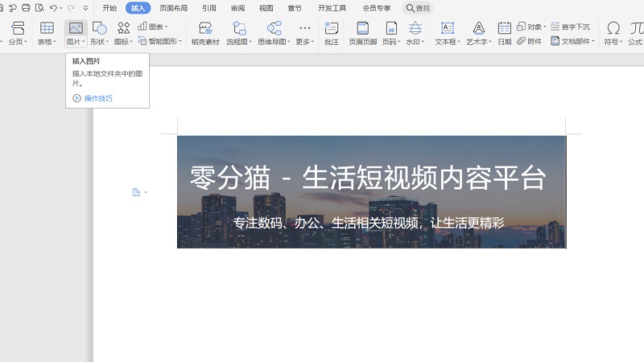644x362 pixels.
Task: Select the 零分猫 banner image in document
Action: click(371, 191)
